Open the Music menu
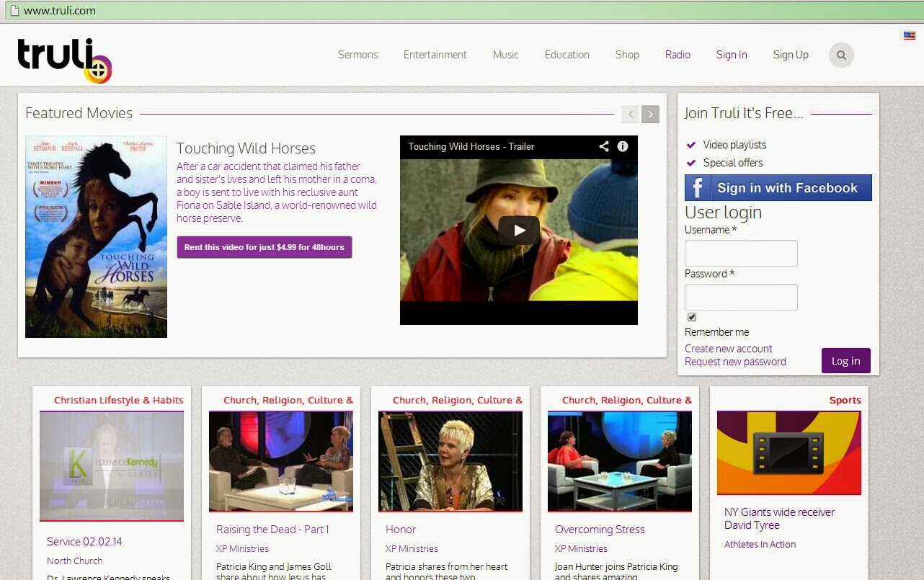The width and height of the screenshot is (924, 580). (506, 55)
